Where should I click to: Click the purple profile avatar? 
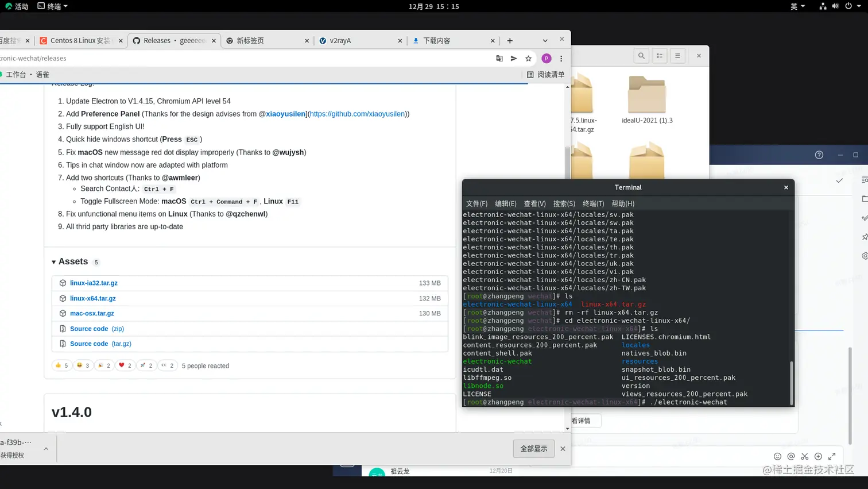pyautogui.click(x=547, y=59)
